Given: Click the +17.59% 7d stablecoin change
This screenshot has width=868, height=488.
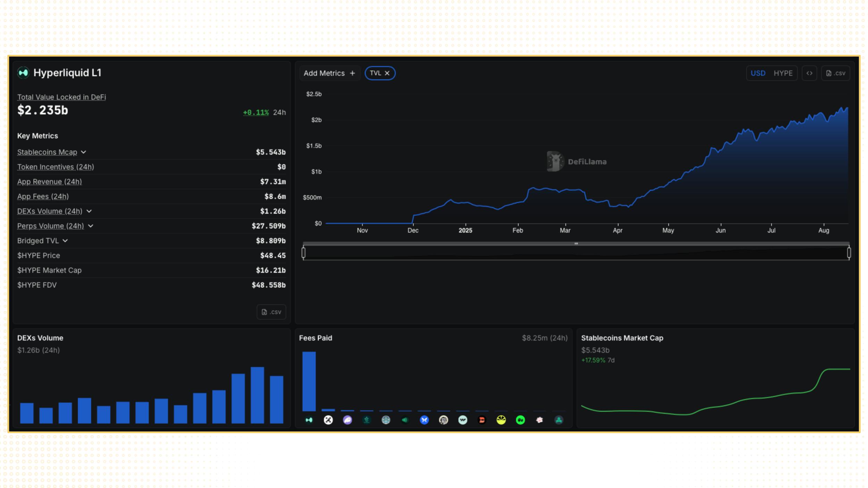Looking at the screenshot, I should click(598, 360).
